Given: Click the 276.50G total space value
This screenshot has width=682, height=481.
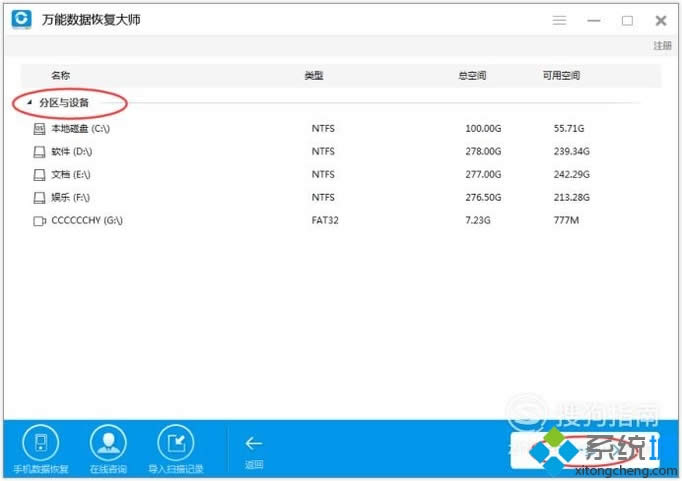Looking at the screenshot, I should click(x=483, y=197).
